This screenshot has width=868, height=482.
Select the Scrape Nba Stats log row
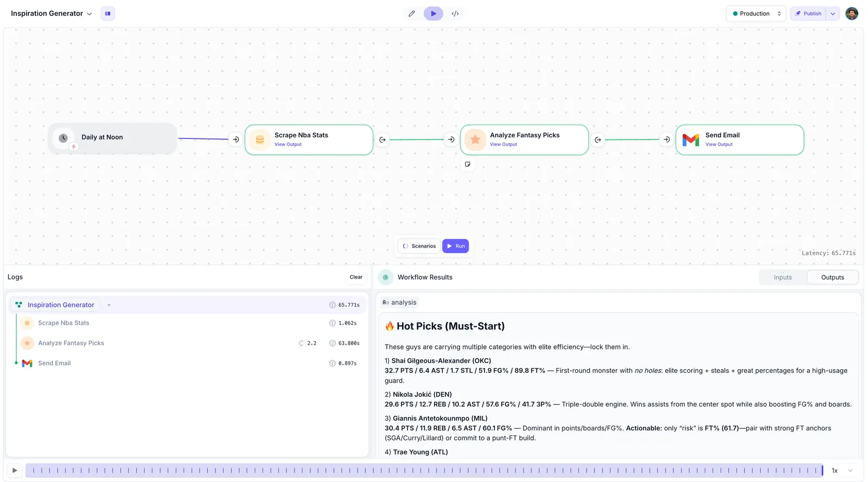[x=188, y=323]
